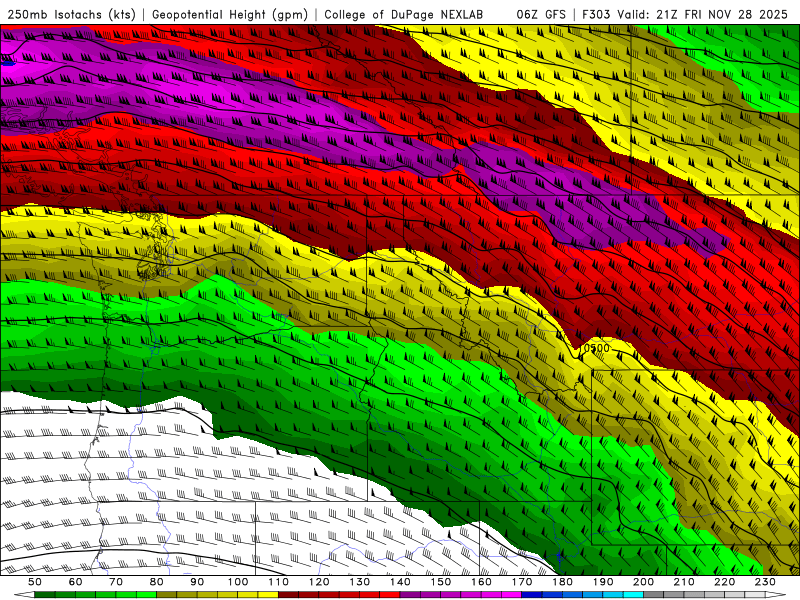Click the legend value 50

(x=34, y=582)
